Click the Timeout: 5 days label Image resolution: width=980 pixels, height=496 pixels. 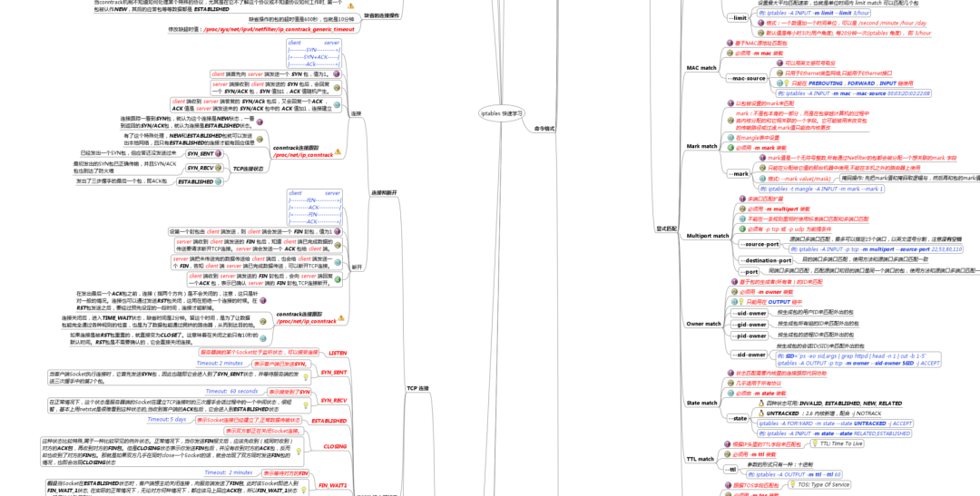pyautogui.click(x=167, y=420)
